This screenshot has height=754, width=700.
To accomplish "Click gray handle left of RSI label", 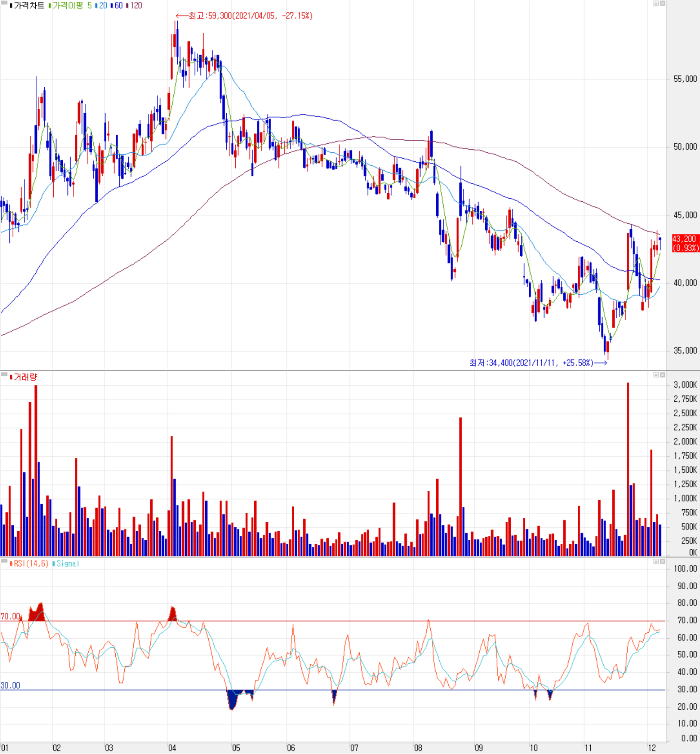I will tap(4, 561).
